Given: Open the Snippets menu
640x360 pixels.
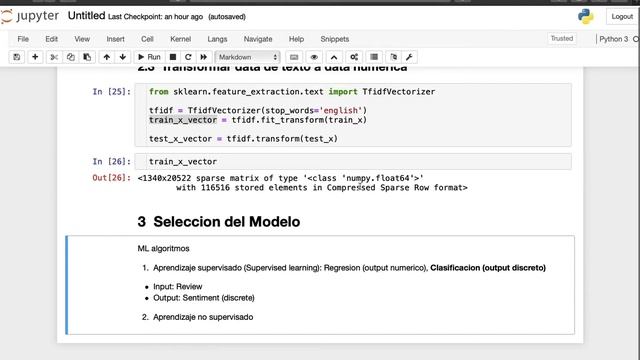Looking at the screenshot, I should point(335,39).
